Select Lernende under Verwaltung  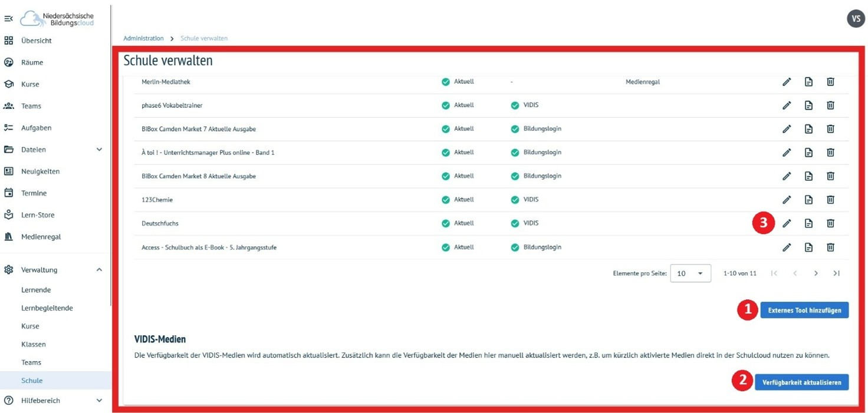36,290
